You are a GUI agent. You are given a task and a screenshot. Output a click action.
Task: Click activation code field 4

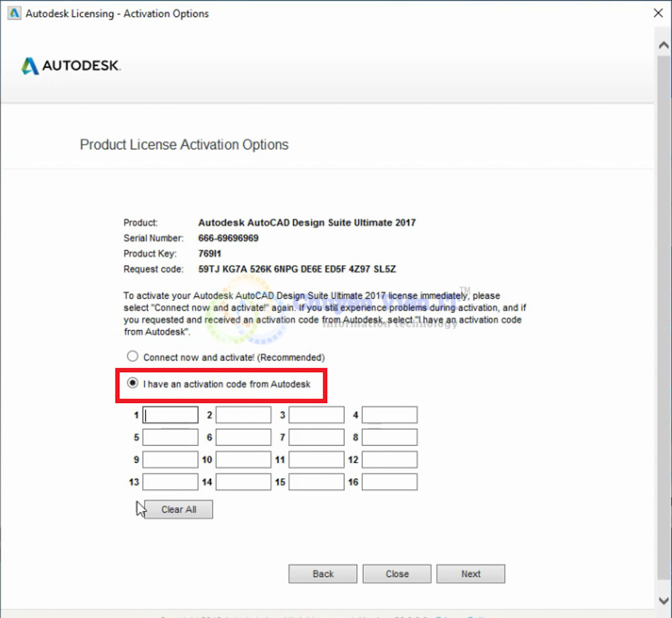390,414
